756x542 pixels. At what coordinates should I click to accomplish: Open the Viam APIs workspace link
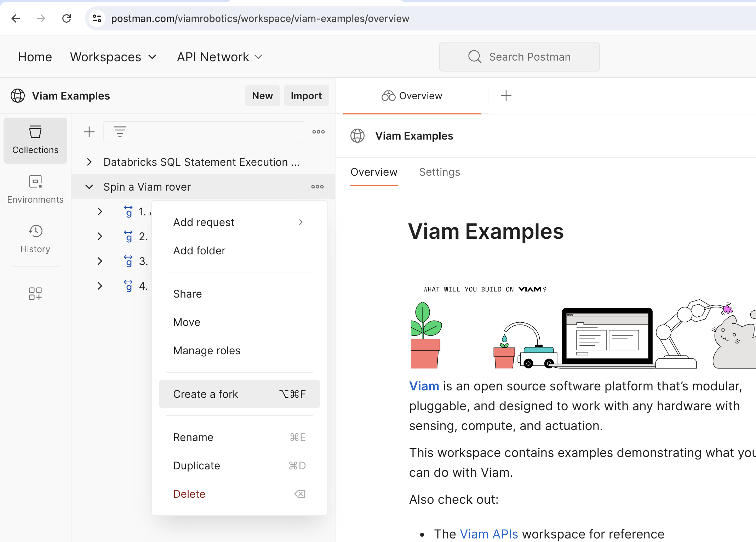click(x=489, y=534)
